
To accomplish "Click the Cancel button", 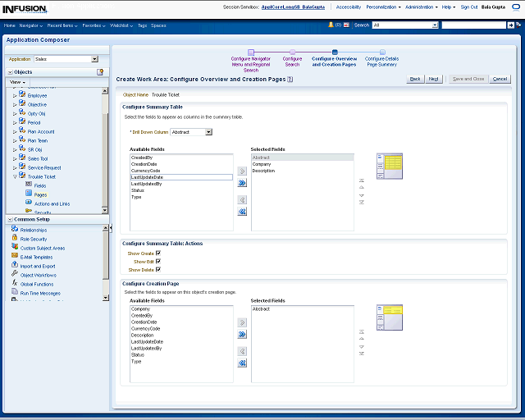I will [x=500, y=79].
